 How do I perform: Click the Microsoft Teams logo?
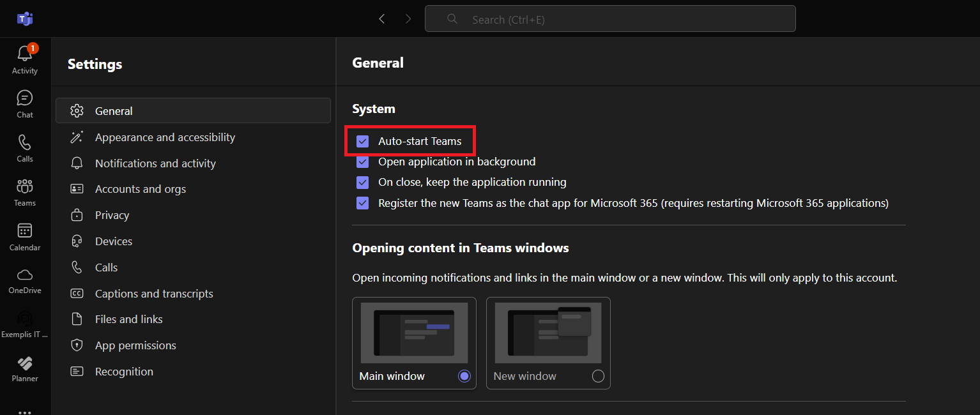[25, 19]
